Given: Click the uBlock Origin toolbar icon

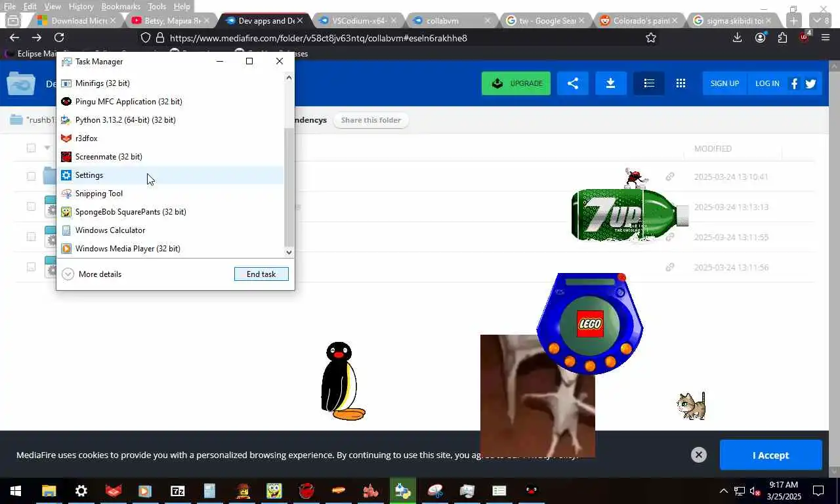Looking at the screenshot, I should (x=805, y=37).
